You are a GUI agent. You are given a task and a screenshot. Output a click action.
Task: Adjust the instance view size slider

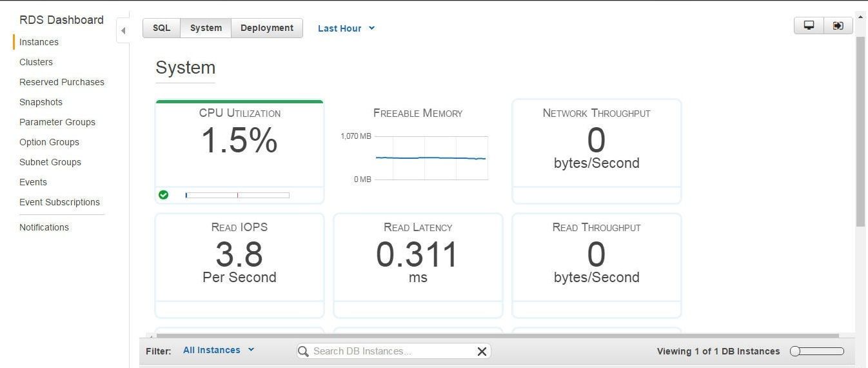[817, 351]
